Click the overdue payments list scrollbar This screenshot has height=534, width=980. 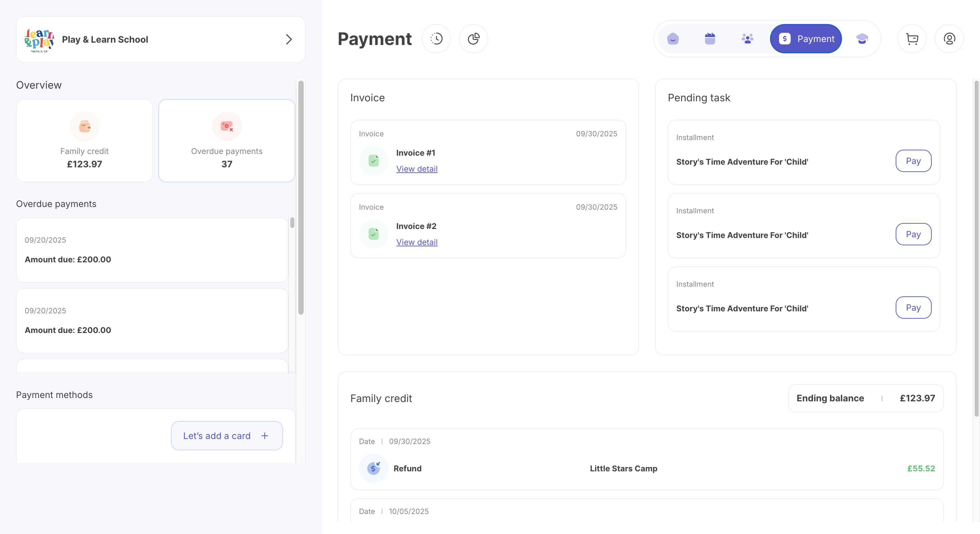click(292, 223)
